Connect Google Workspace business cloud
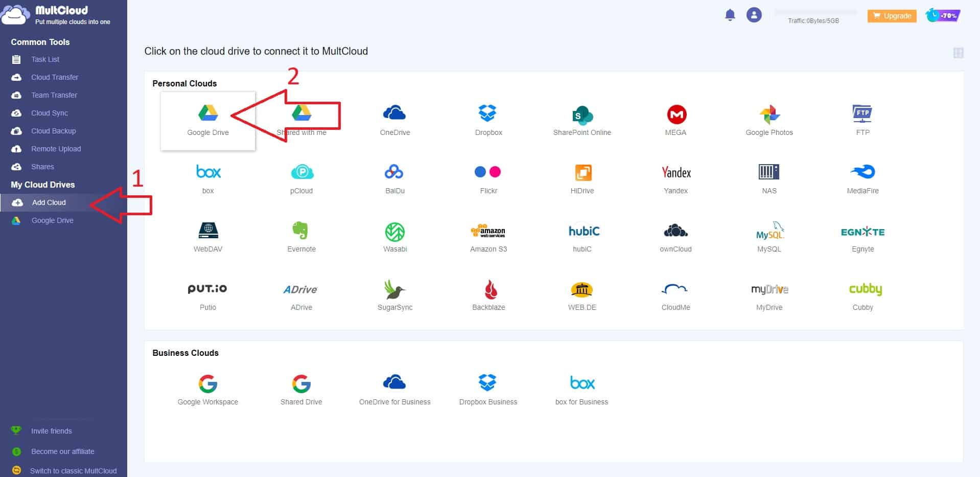 [x=207, y=382]
